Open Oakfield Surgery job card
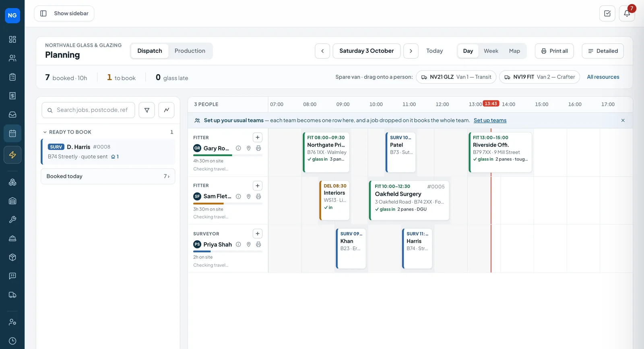The width and height of the screenshot is (644, 349). (409, 200)
